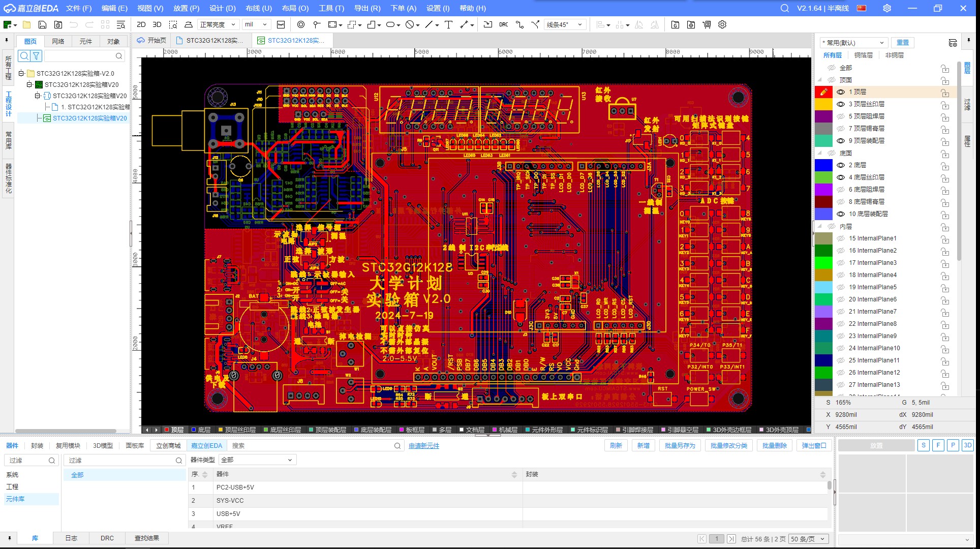Screen dimensions: 980x549
Task: Open the 文件 (F) menu
Action: click(x=79, y=8)
